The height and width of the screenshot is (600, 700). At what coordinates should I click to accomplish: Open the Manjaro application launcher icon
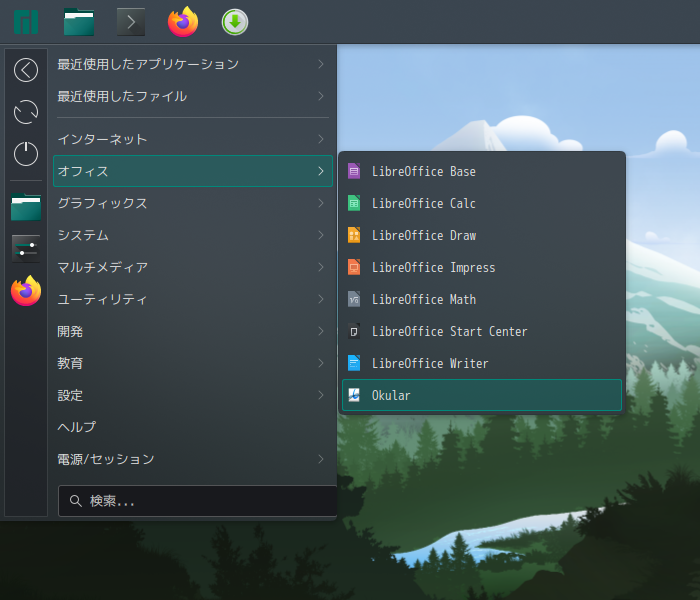tap(26, 22)
